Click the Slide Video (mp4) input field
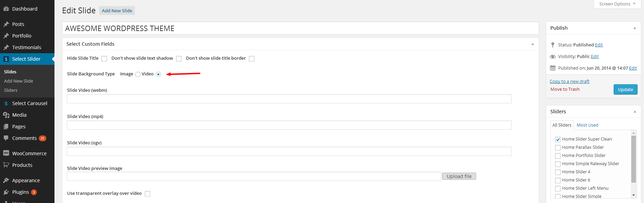The height and width of the screenshot is (203, 644). (289, 125)
